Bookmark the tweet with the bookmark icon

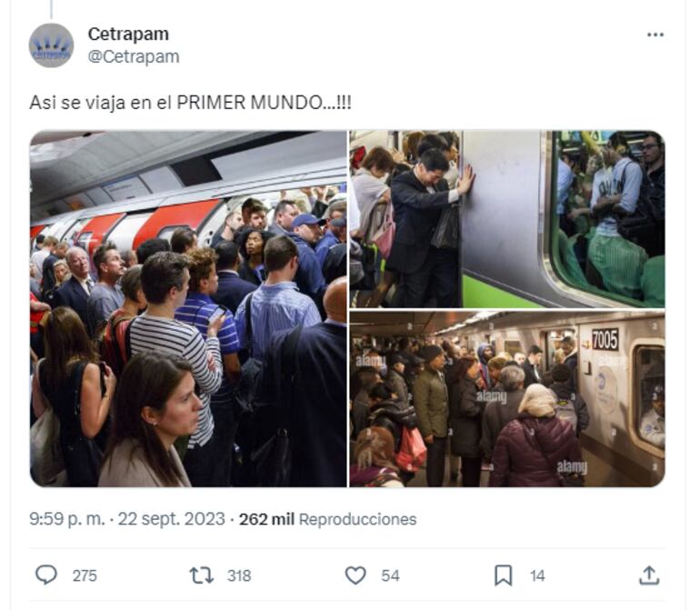[503, 575]
